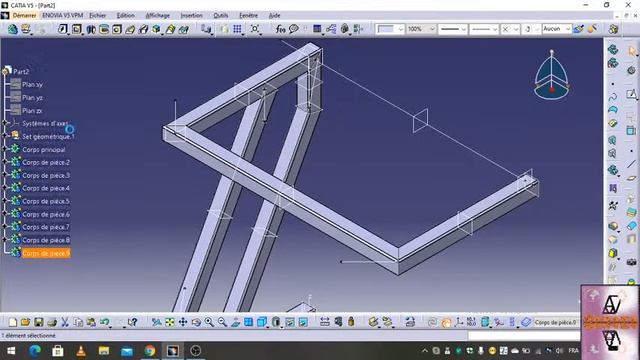Select the Rotate view icon
Screen dimensions: 640x360
196,322
